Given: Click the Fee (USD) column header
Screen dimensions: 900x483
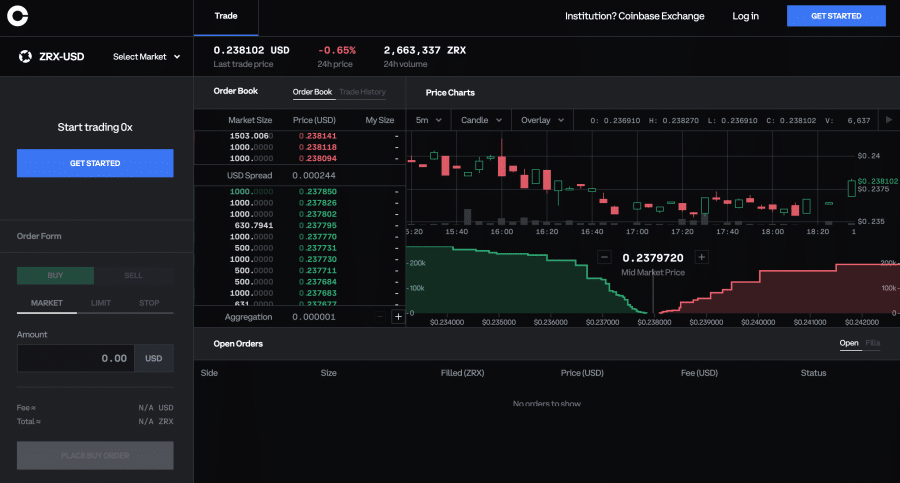Looking at the screenshot, I should coord(699,373).
